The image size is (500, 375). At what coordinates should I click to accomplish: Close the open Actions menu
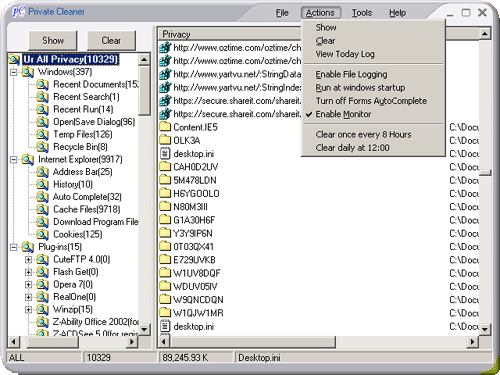(x=321, y=13)
